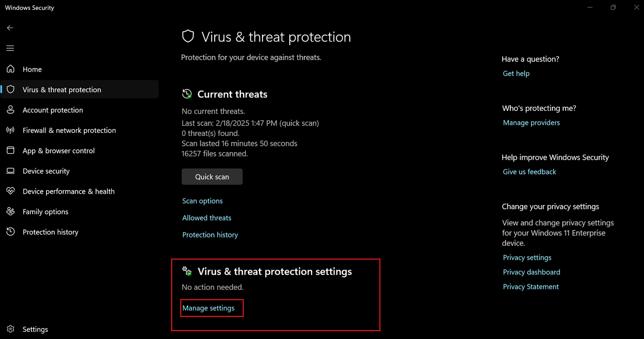This screenshot has height=339, width=644.
Task: Click the App & browser control icon
Action: pyautogui.click(x=10, y=150)
